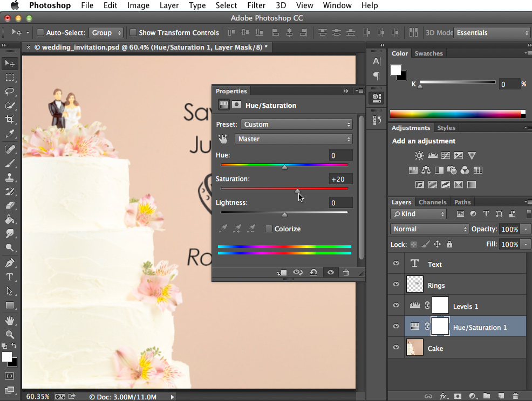Select the Move tool
This screenshot has width=532, height=401.
[x=10, y=63]
